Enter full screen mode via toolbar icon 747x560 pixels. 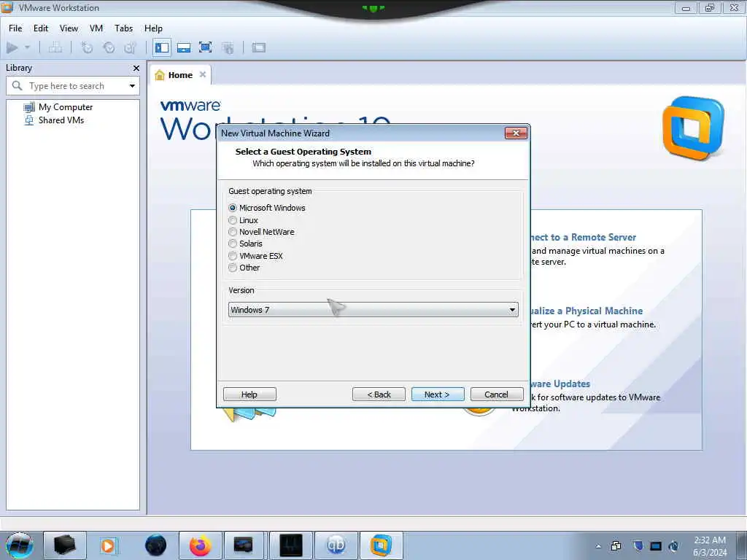[205, 47]
